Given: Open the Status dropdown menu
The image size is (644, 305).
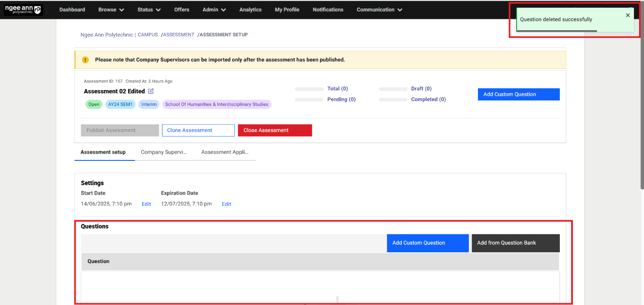Looking at the screenshot, I should [149, 9].
